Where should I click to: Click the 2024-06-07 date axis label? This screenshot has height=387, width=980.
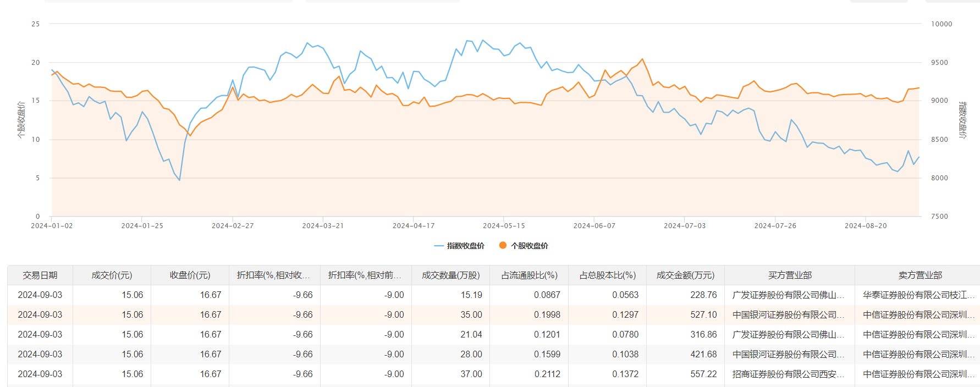594,225
